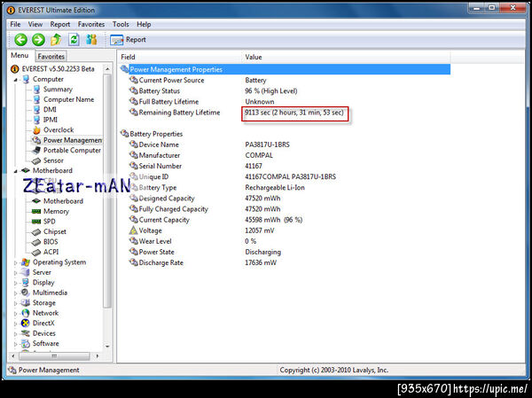Select the Device Name row

[285, 144]
